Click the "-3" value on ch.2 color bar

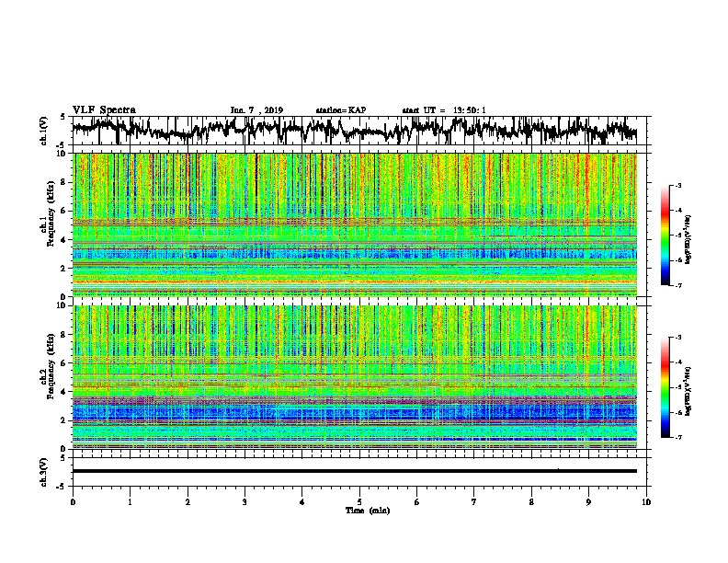[677, 338]
